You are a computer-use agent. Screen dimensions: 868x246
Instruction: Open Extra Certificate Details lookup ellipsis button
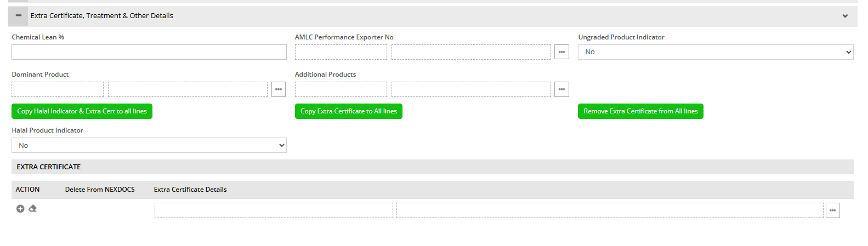pyautogui.click(x=832, y=210)
